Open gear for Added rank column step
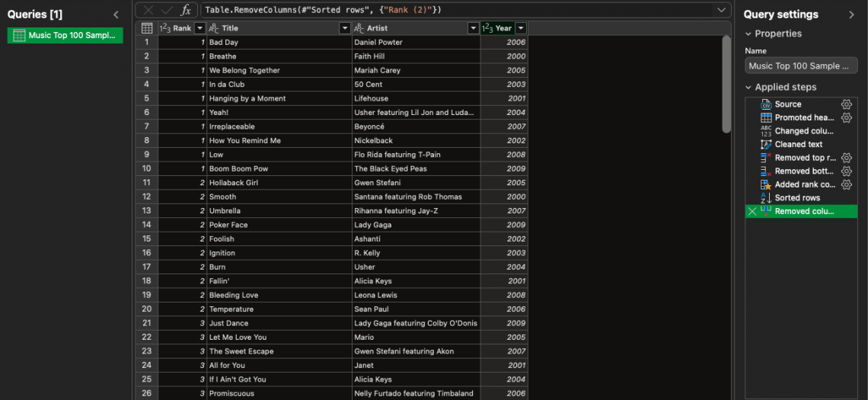The width and height of the screenshot is (868, 400). [846, 184]
